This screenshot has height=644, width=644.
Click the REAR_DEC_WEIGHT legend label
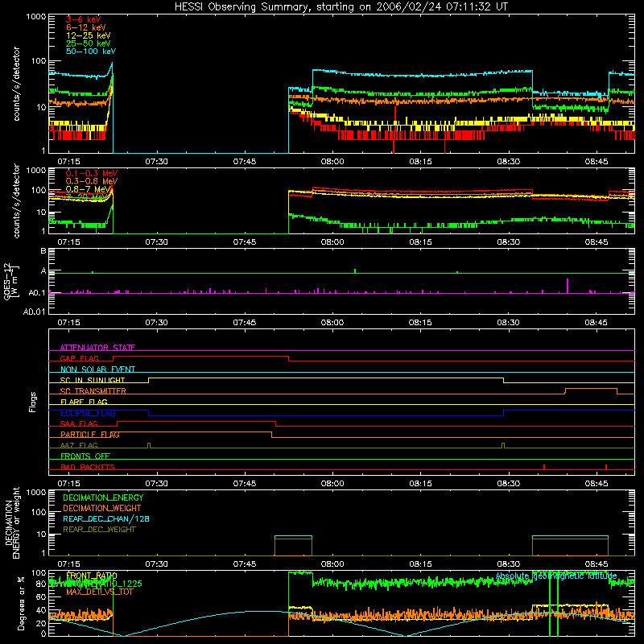pos(99,530)
